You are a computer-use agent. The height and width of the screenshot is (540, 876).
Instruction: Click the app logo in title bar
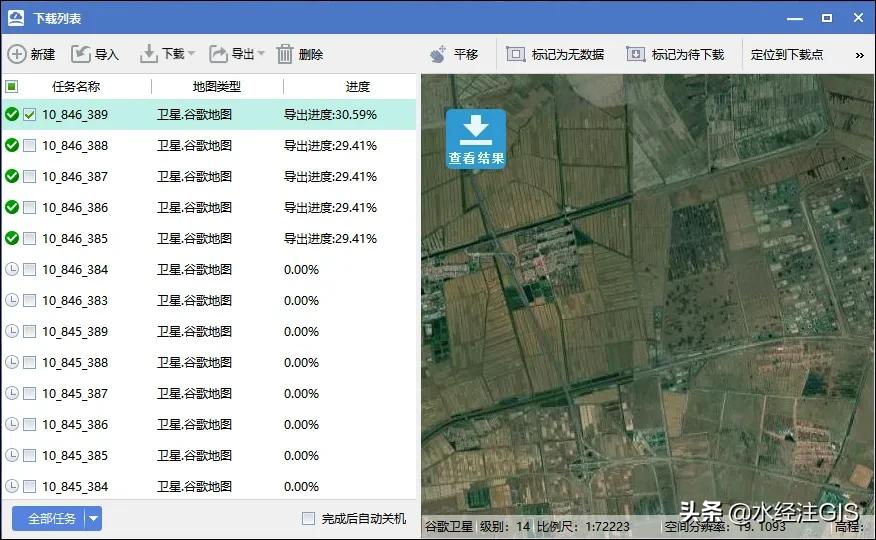(16, 18)
